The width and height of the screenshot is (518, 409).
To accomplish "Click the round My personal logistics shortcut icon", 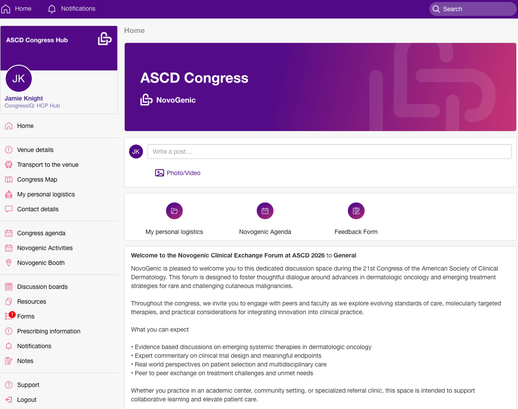I will [174, 211].
